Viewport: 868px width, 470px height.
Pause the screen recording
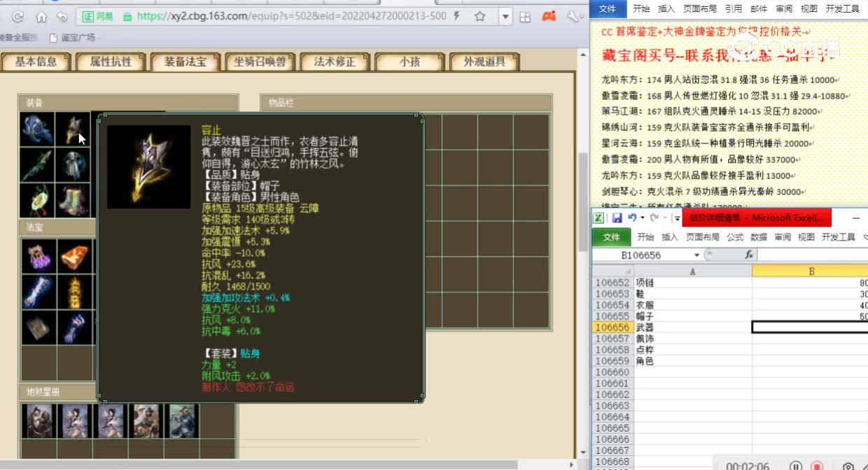tap(795, 466)
